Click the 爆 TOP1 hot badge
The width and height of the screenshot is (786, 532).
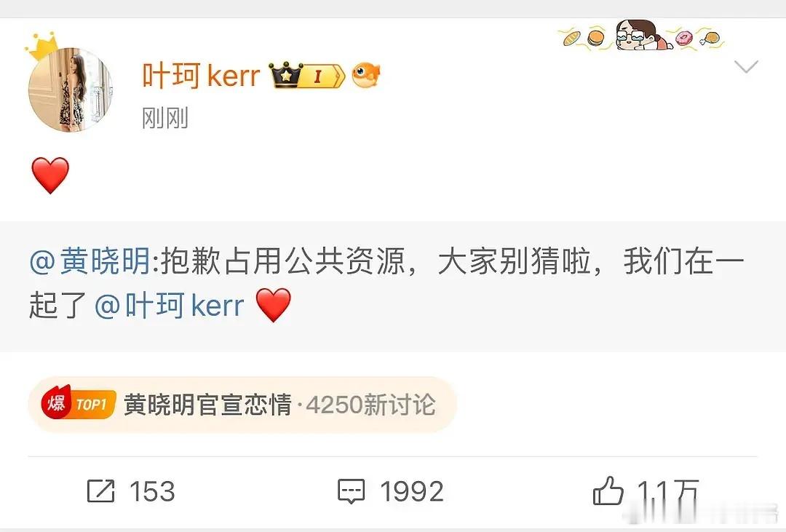point(79,403)
